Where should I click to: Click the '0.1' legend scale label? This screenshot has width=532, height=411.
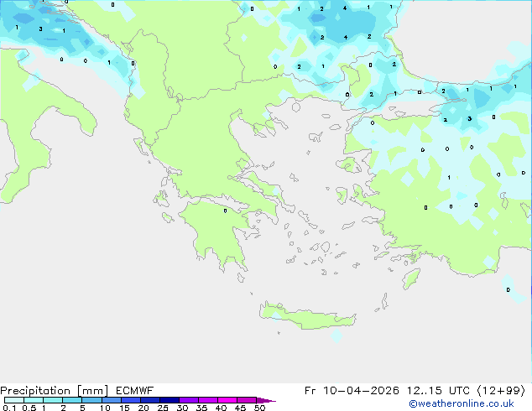[9, 408]
